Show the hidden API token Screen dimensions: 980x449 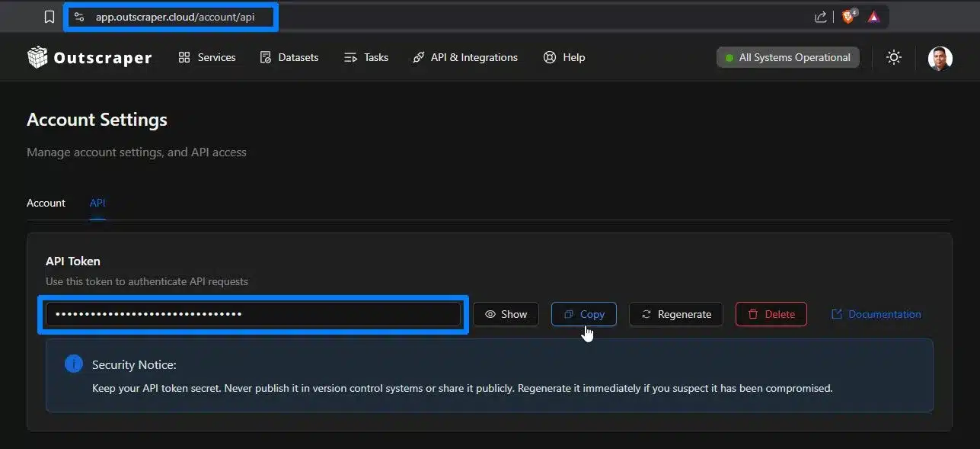506,314
